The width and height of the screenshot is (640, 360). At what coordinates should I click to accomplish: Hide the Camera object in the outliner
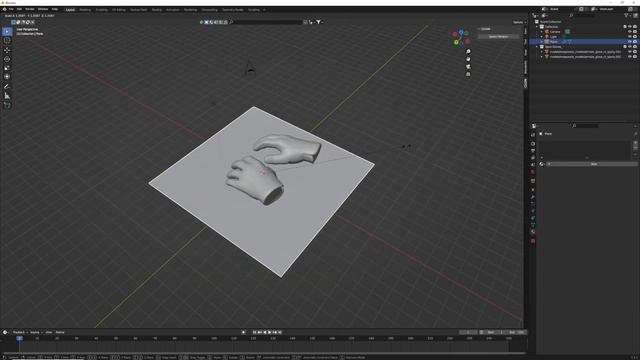tap(630, 31)
